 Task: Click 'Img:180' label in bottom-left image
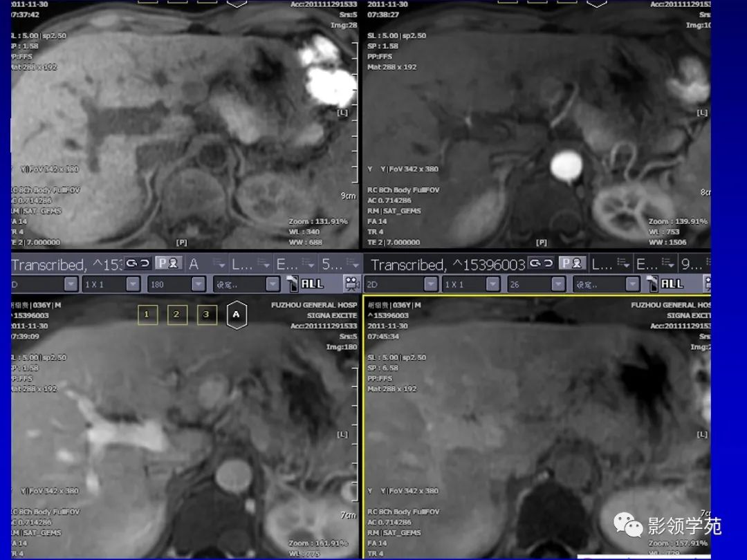point(341,346)
